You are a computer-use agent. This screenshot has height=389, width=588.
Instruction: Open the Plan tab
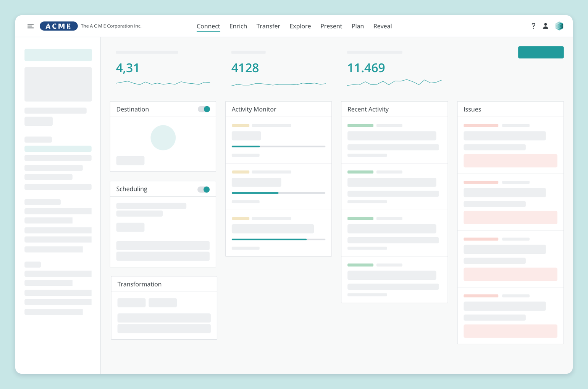[358, 26]
